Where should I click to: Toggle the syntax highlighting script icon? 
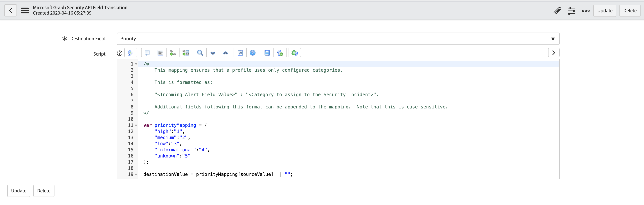coord(130,53)
